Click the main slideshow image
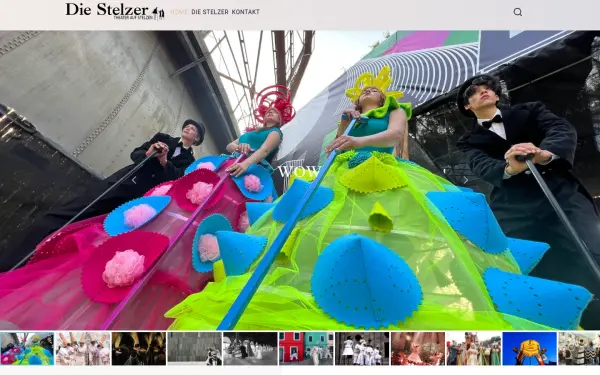 pyautogui.click(x=300, y=180)
